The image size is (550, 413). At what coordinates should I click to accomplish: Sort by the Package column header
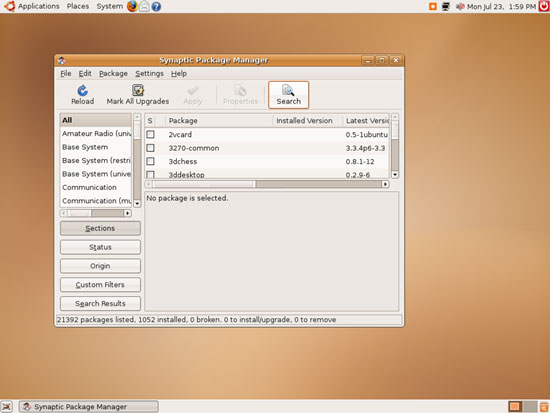coord(219,121)
